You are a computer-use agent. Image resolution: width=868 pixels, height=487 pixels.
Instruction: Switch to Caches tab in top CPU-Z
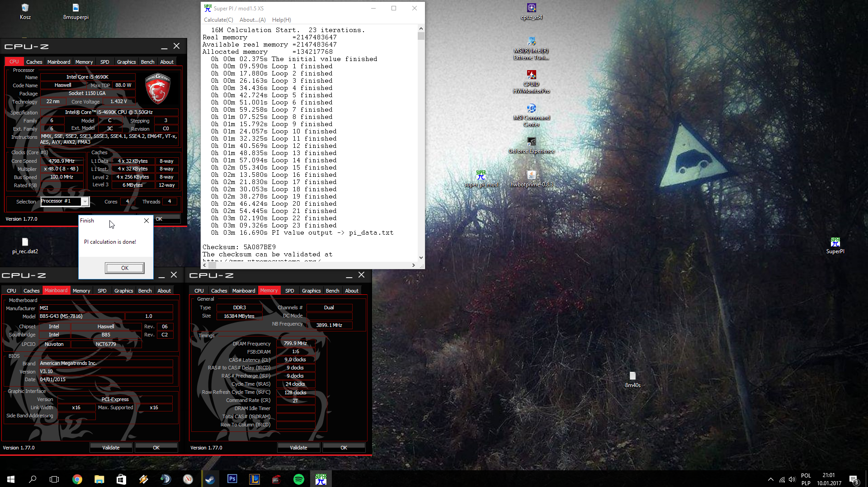click(x=34, y=62)
